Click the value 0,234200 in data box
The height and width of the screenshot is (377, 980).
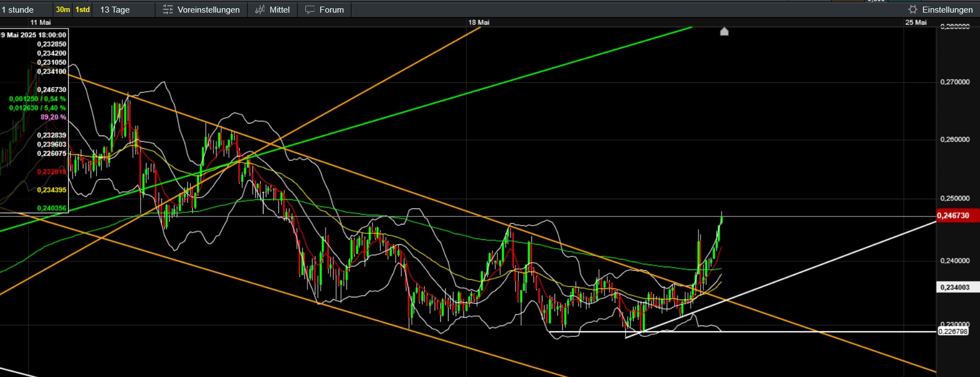52,54
